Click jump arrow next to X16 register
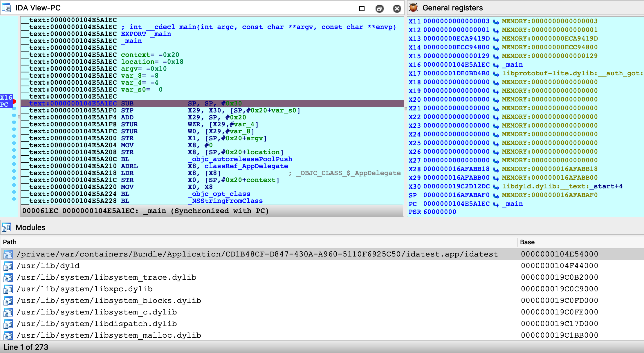 (496, 65)
